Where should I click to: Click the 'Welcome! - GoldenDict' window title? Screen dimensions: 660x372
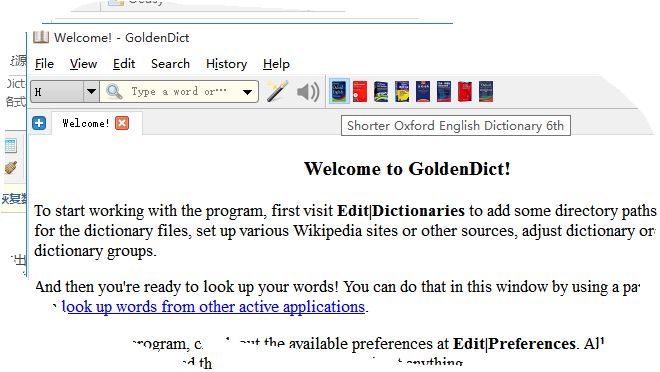[122, 37]
